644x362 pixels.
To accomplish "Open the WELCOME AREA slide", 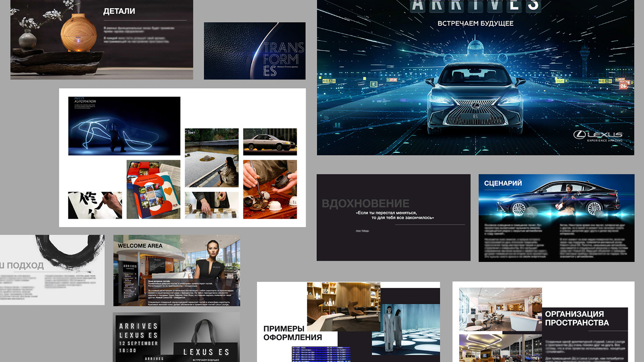I will tap(177, 271).
